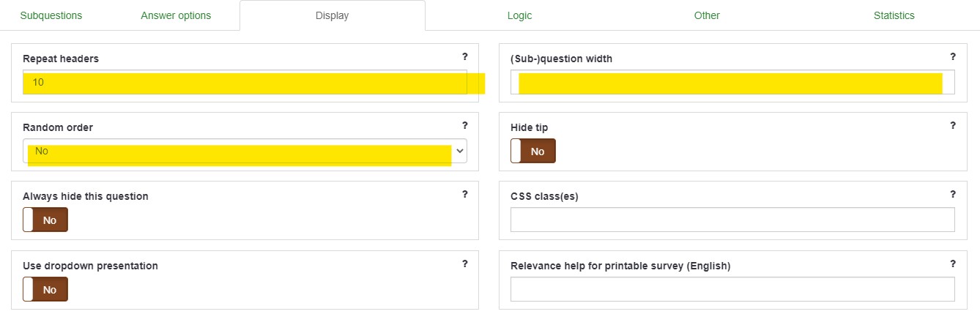
Task: Click help icon for Repeat headers
Action: click(464, 56)
